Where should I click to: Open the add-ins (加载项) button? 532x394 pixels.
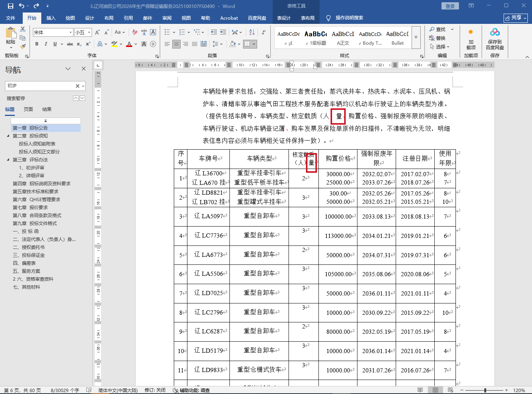click(471, 39)
